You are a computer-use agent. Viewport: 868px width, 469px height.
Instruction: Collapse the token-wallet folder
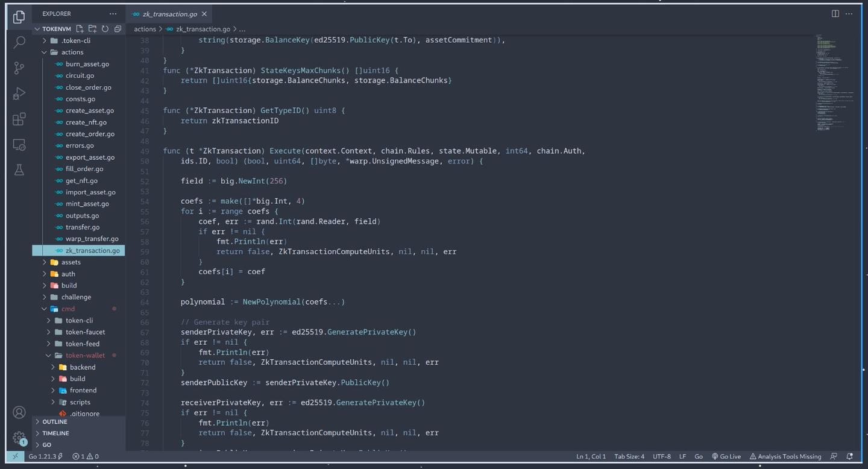pyautogui.click(x=78, y=355)
